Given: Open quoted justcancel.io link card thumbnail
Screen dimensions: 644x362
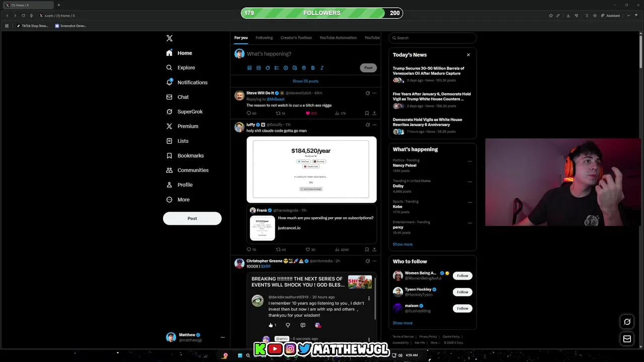Looking at the screenshot, I should (263, 228).
